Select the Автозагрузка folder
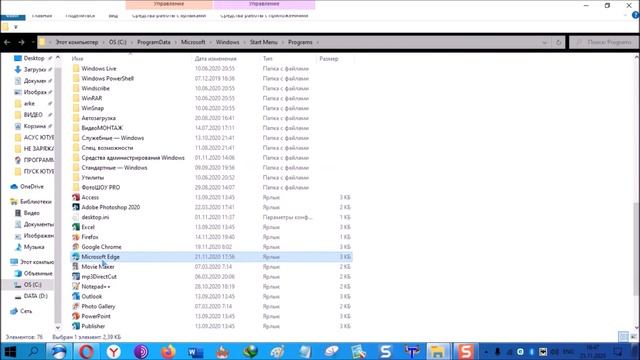The image size is (640, 360). pyautogui.click(x=98, y=118)
